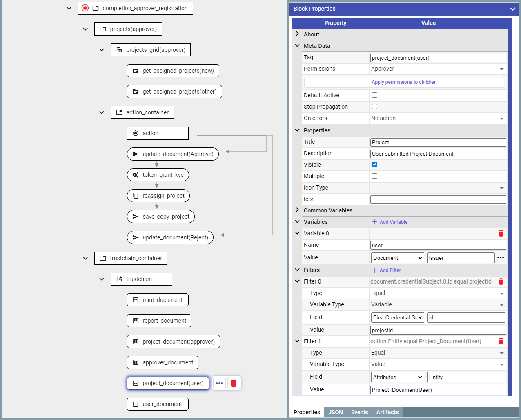
Task: Remove Filter 1 using trash icon
Action: 501,341
